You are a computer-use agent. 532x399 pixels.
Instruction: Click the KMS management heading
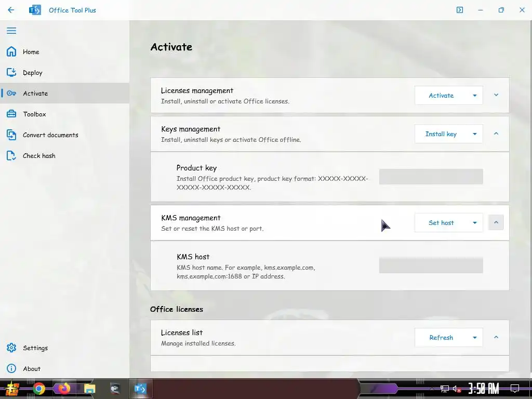click(x=191, y=218)
